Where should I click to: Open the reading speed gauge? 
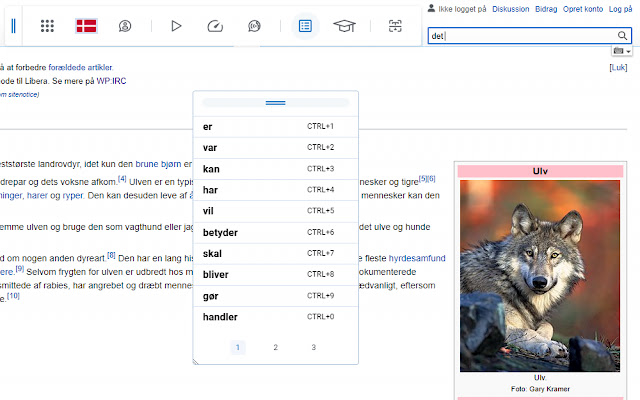pos(215,26)
